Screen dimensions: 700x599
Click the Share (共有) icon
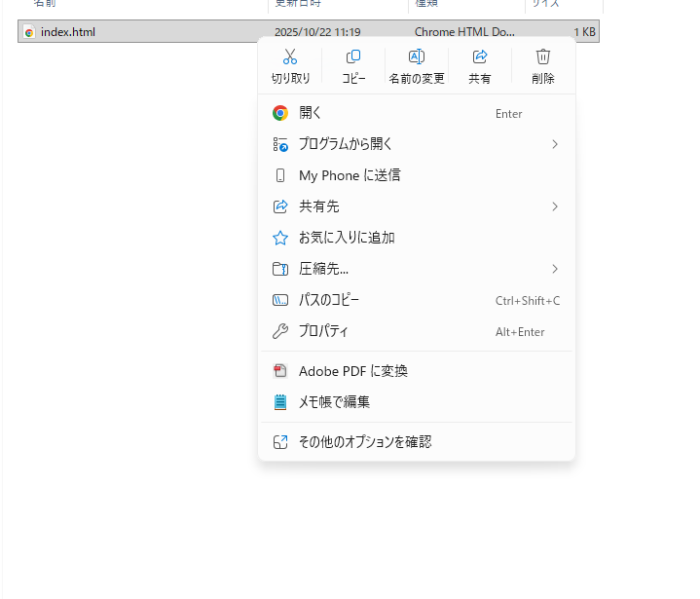point(480,57)
